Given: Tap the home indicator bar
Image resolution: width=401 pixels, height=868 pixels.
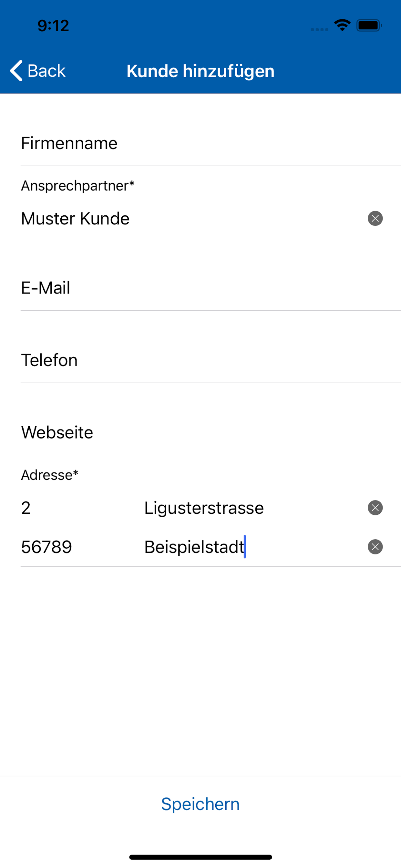Looking at the screenshot, I should coord(200,857).
